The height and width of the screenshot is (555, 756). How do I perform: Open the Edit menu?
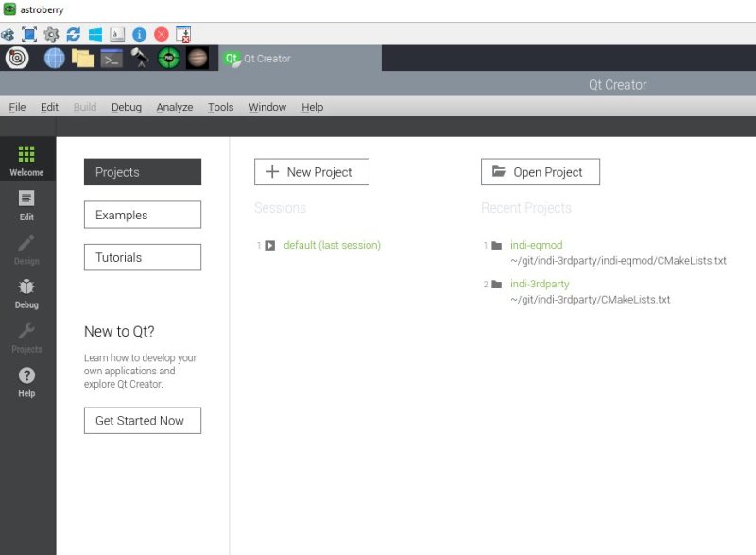click(49, 107)
